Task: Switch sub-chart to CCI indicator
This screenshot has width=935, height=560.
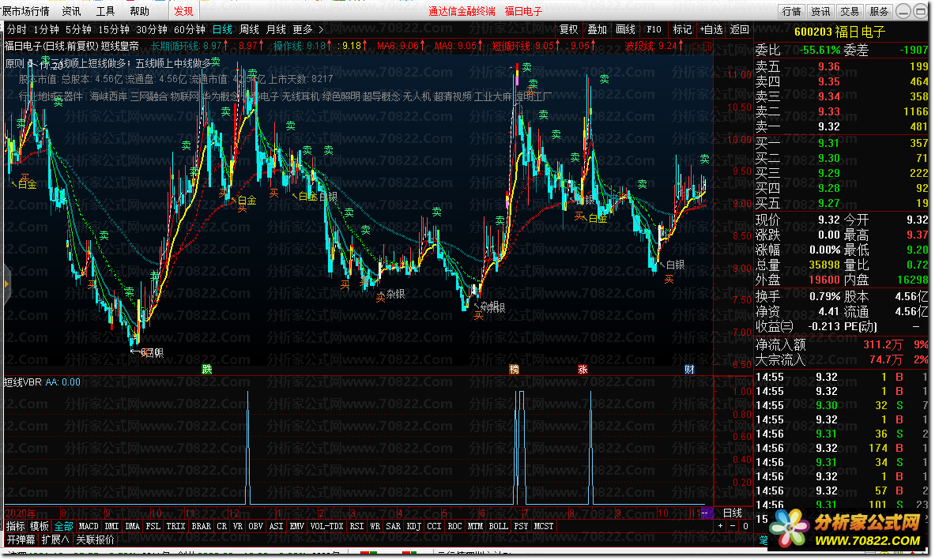Action: [x=434, y=526]
